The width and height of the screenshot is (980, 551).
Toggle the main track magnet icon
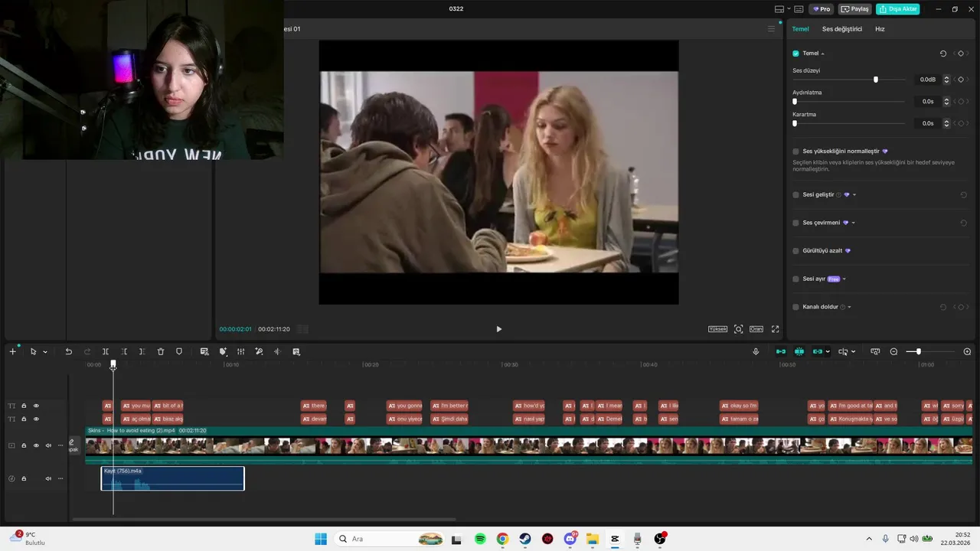point(781,352)
